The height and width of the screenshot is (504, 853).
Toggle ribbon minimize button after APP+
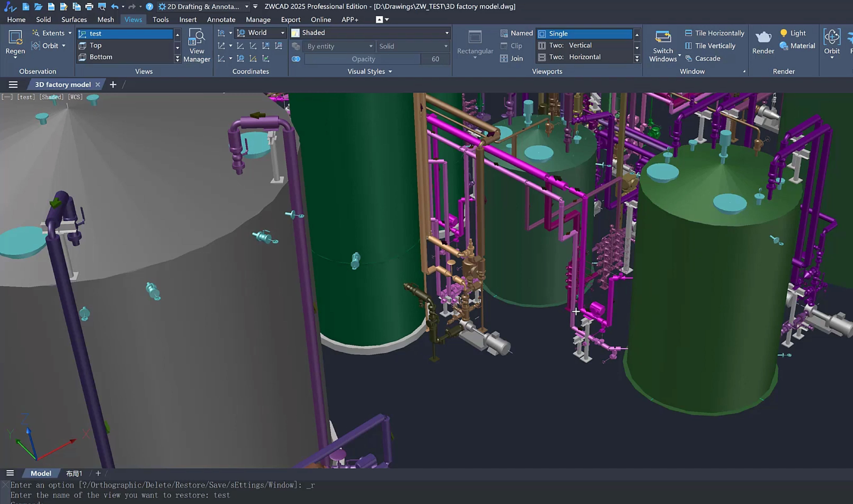tap(379, 20)
